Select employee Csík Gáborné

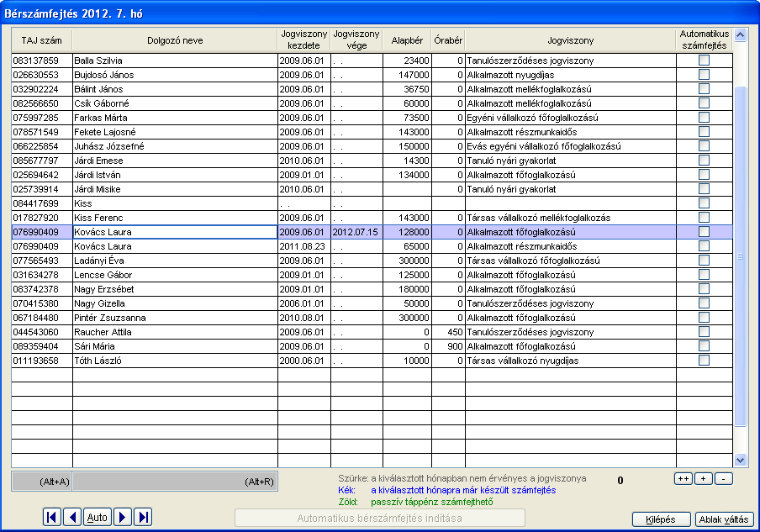tap(175, 103)
